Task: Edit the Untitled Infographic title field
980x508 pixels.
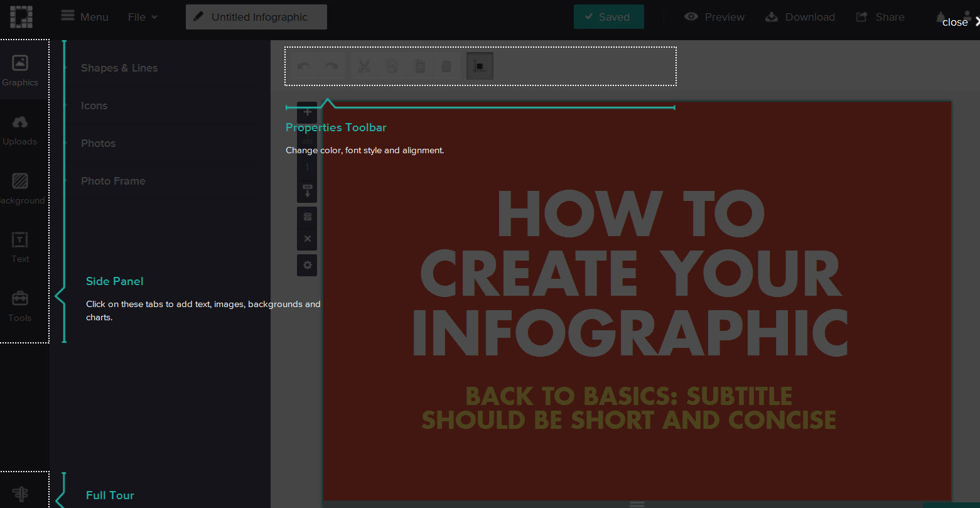Action: 256,17
